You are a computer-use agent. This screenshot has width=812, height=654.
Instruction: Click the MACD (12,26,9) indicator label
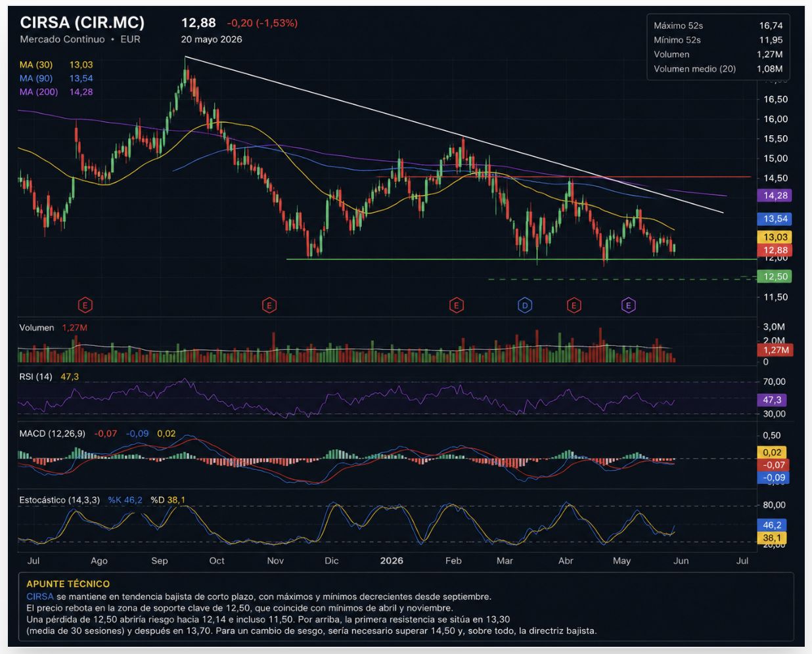click(x=52, y=434)
